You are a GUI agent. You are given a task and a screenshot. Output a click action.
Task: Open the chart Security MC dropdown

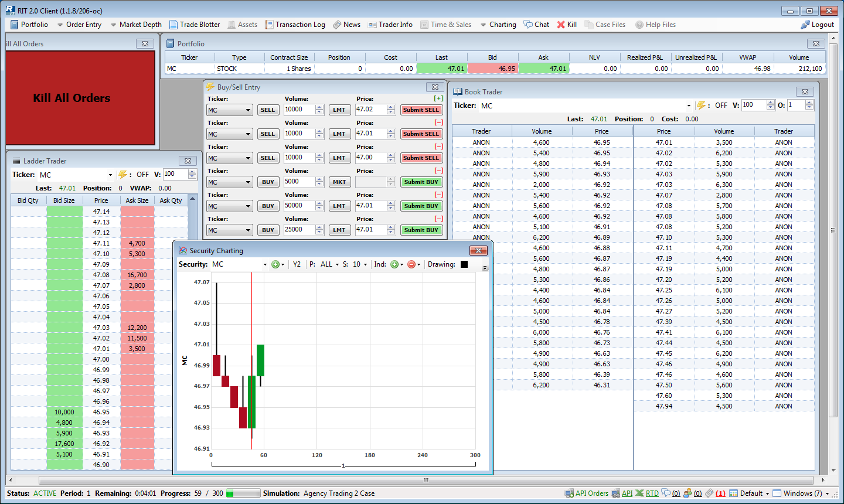click(265, 264)
